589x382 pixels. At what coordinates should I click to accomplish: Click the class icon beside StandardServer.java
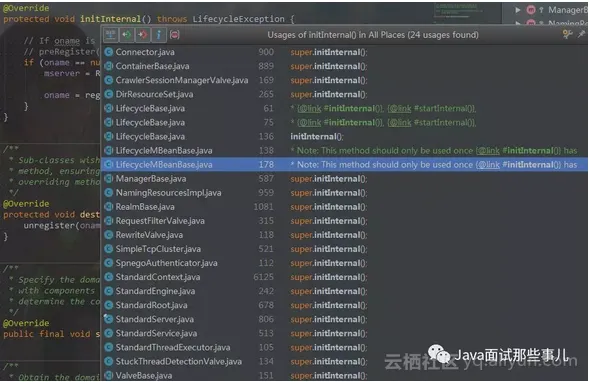[x=109, y=319]
